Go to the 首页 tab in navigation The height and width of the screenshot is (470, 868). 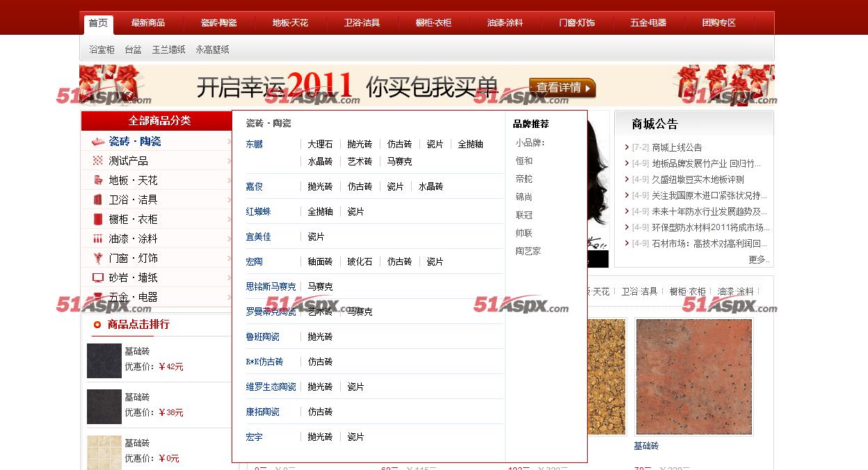98,23
